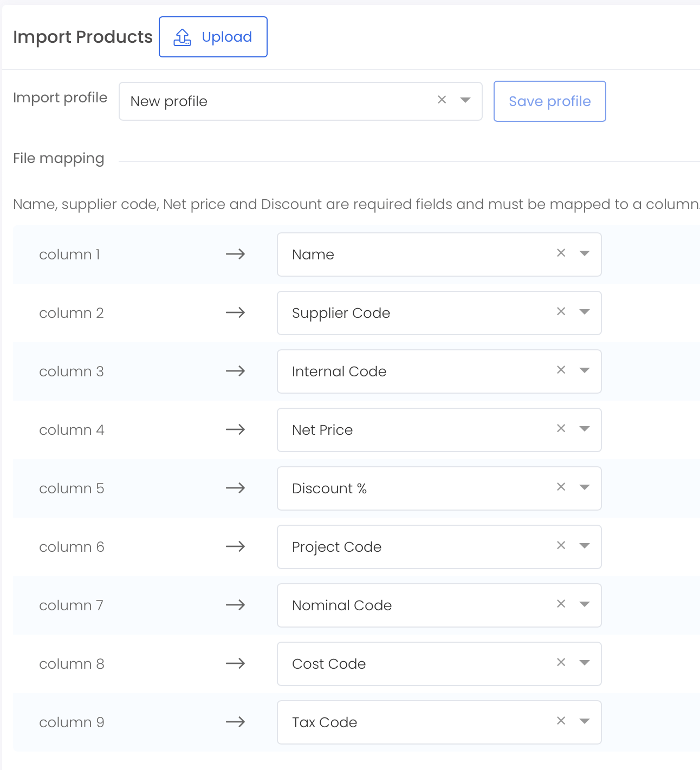Clear the Name mapping for column 1
This screenshot has height=770, width=700.
tap(561, 253)
